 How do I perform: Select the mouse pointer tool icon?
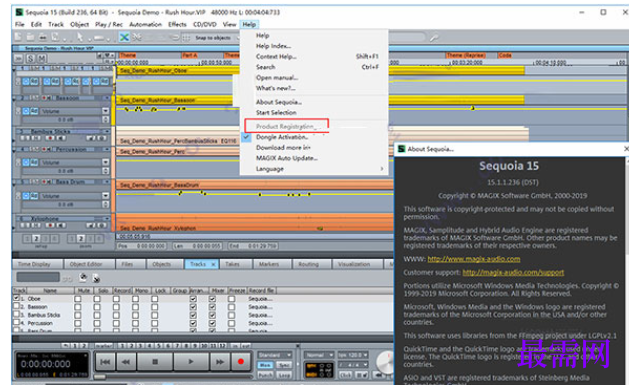pos(80,37)
